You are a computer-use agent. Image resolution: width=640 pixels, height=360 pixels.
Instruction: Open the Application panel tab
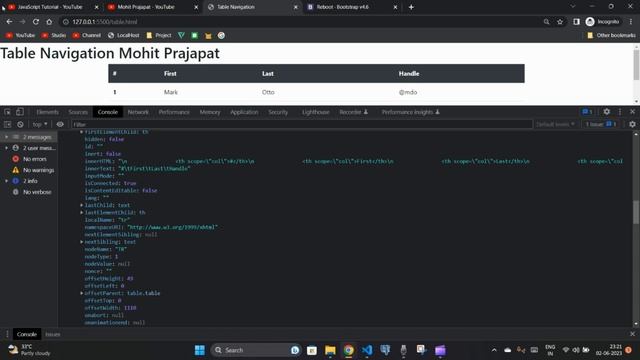(x=244, y=112)
